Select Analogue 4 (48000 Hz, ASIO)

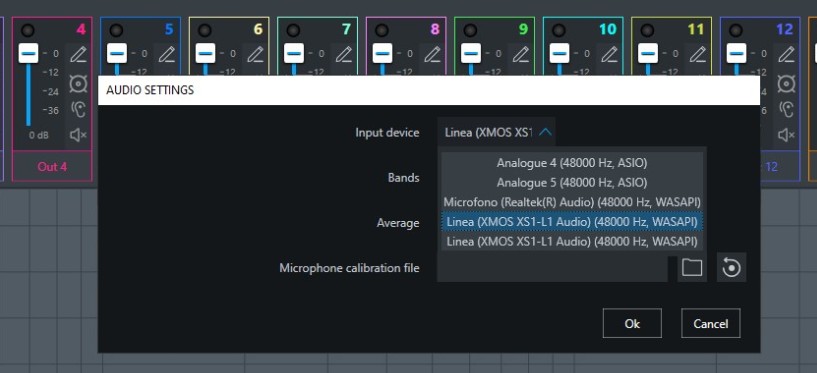tap(572, 163)
